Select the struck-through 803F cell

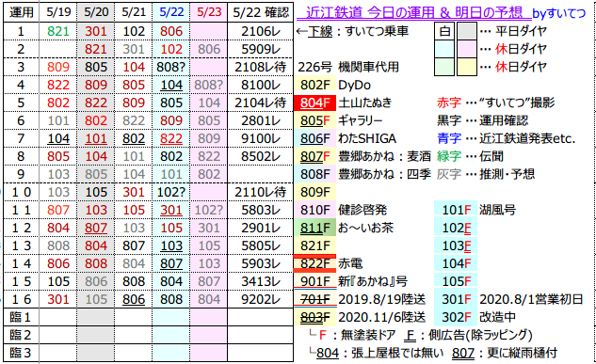click(x=314, y=317)
